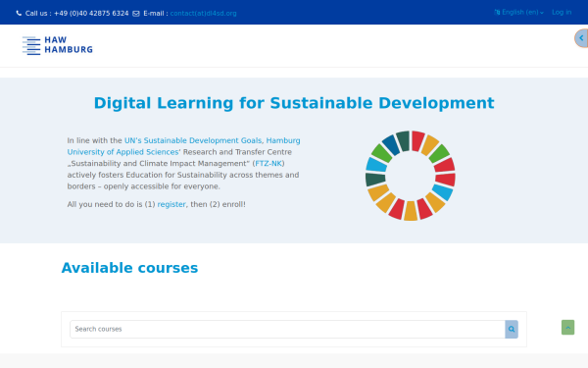Click the SDG color wheel image

coord(411,176)
